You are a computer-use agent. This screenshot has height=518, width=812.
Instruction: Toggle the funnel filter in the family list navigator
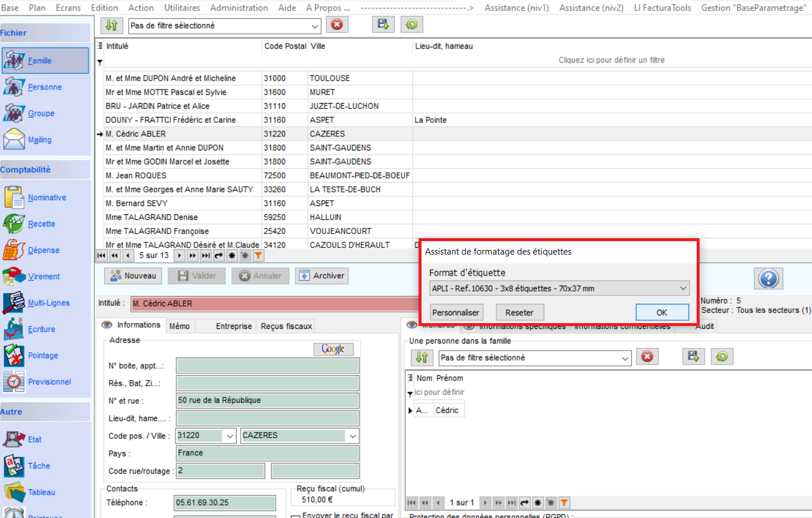pos(258,256)
